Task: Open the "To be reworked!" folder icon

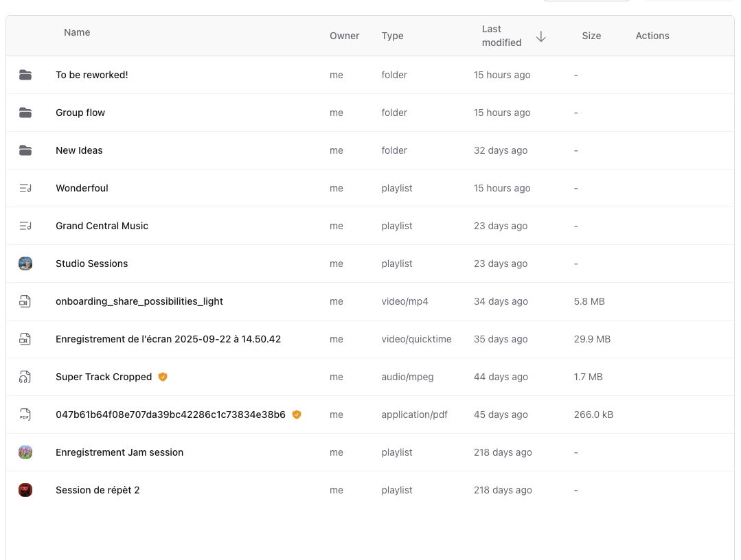Action: point(25,74)
